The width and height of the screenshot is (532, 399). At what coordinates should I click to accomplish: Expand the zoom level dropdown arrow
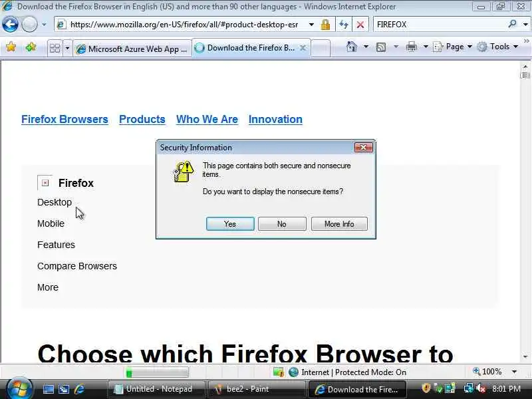coord(514,372)
